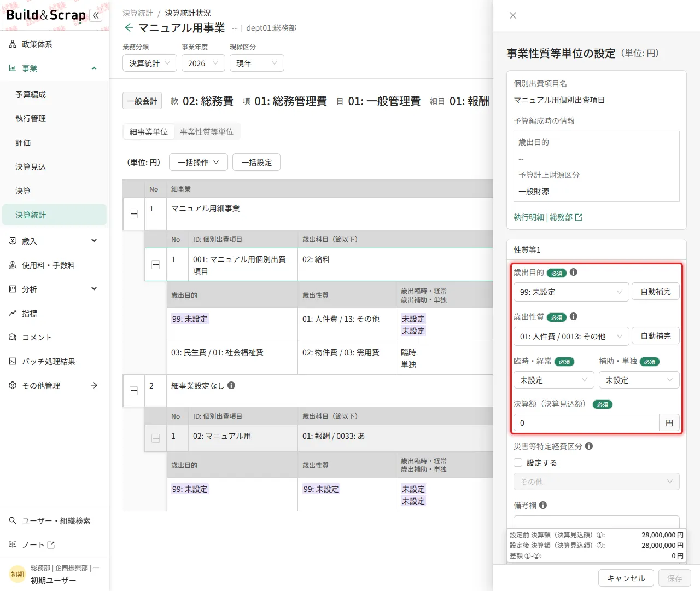Enable the 設定する checkbox

point(518,463)
